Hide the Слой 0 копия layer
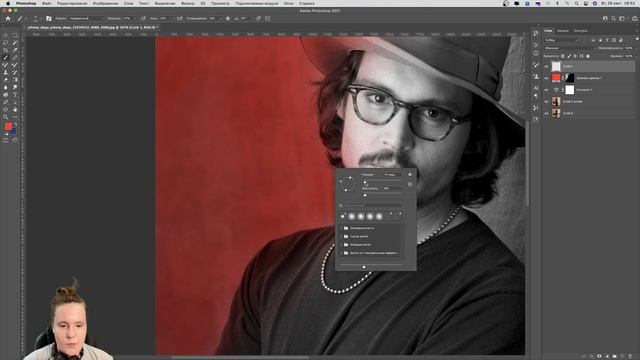This screenshot has height=360, width=640. click(x=546, y=102)
